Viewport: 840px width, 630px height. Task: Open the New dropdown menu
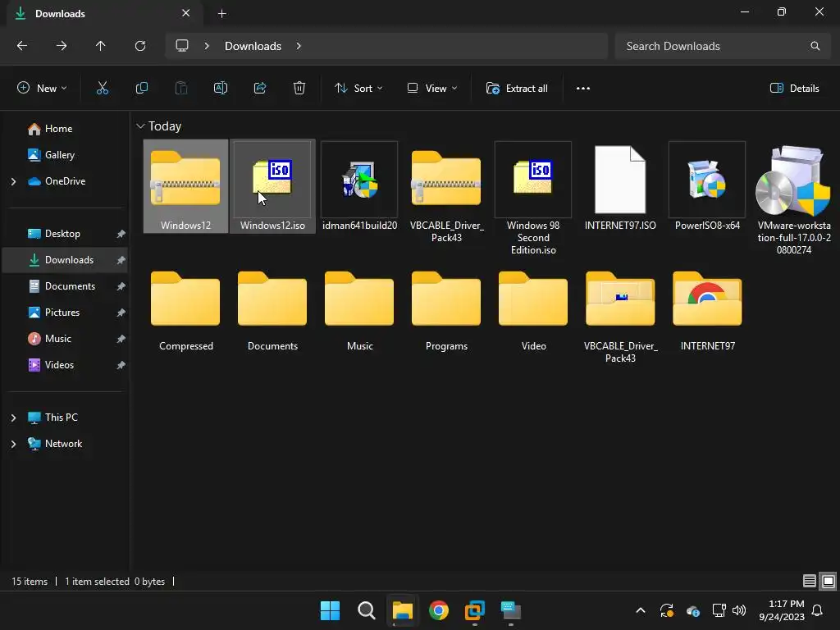(x=42, y=89)
